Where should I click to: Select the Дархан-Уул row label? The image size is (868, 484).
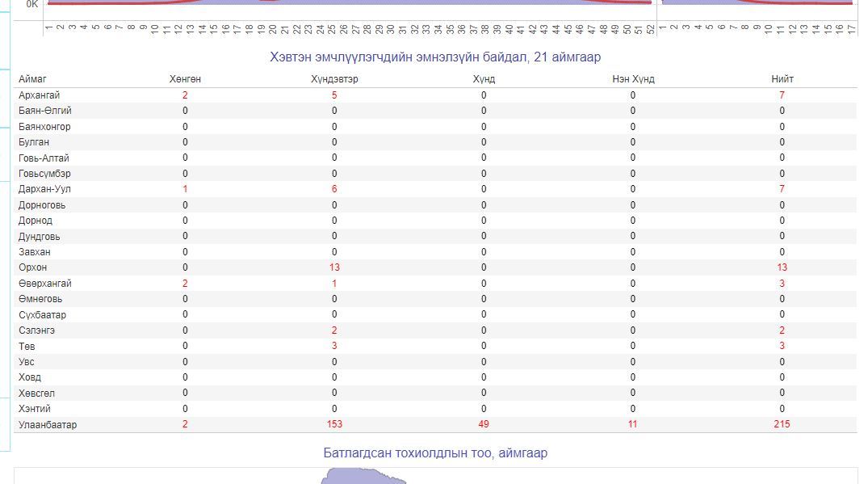44,189
